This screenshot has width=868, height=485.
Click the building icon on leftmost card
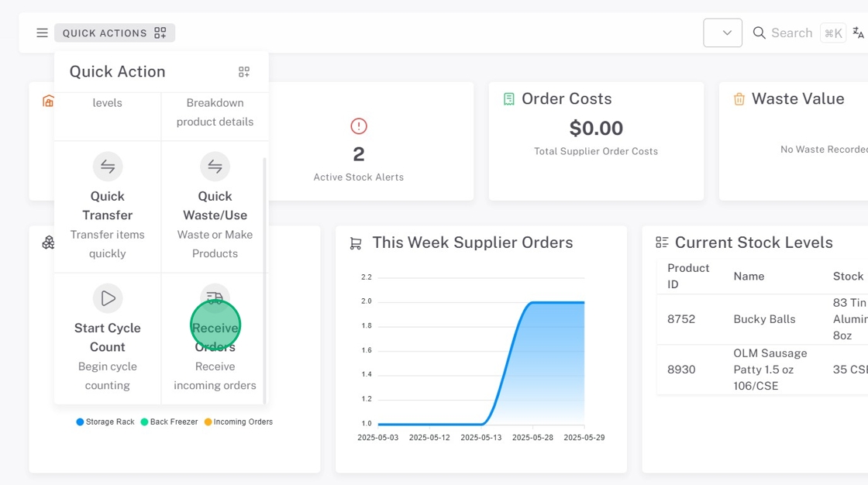[48, 101]
